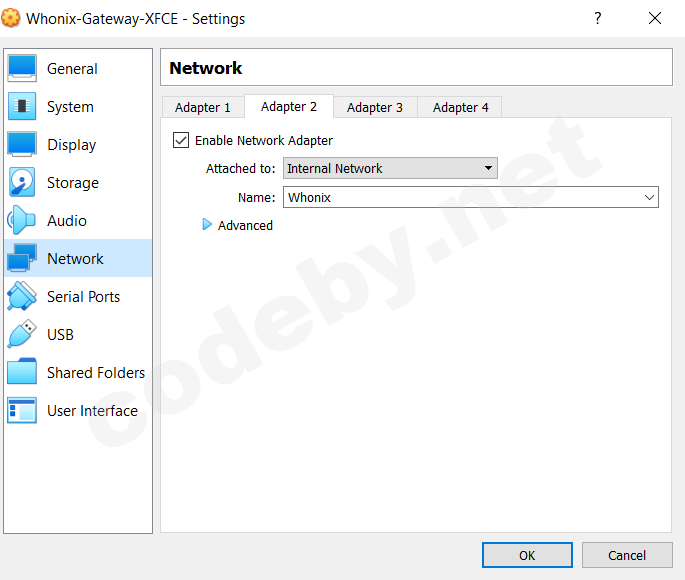Click the VirtualBox gear icon in title bar
Image resolution: width=685 pixels, height=580 pixels.
(10, 18)
